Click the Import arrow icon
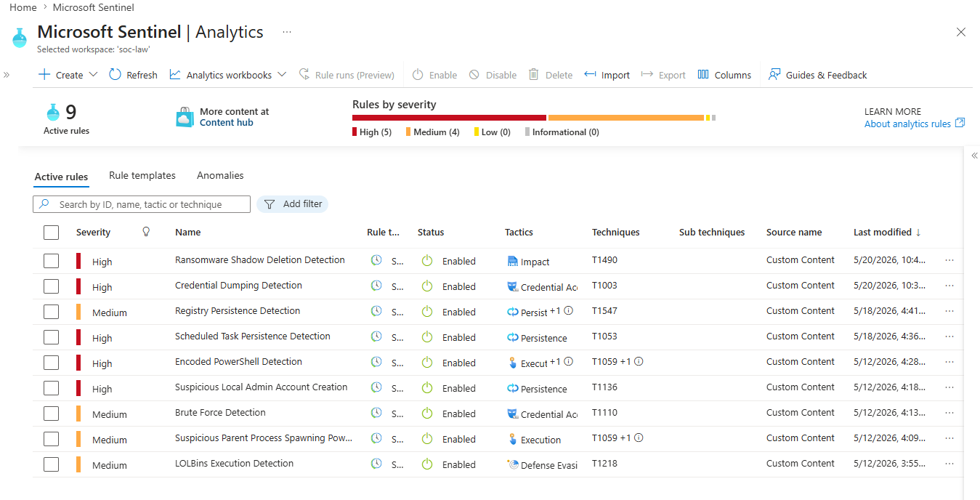Viewport: 980px width, 500px height. click(x=590, y=74)
